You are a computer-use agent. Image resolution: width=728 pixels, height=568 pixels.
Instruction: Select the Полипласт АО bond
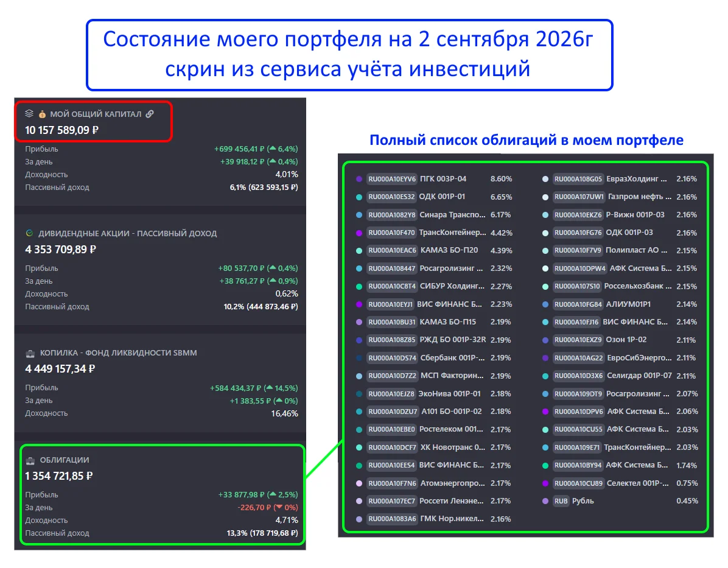click(x=637, y=250)
